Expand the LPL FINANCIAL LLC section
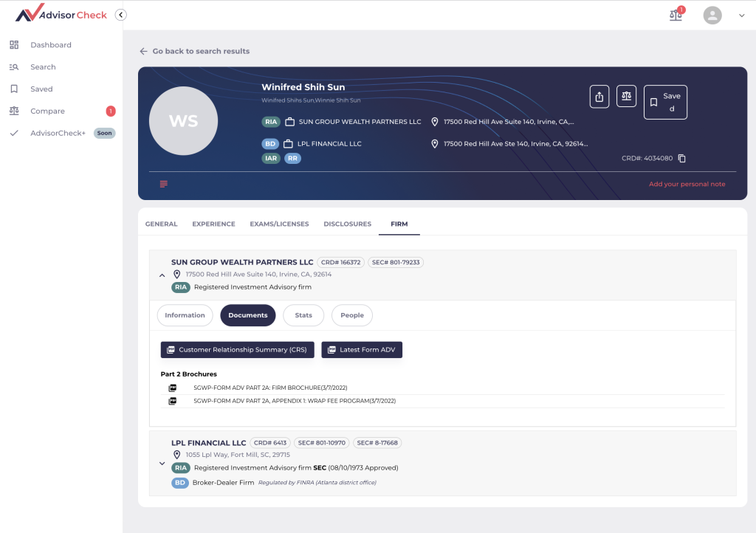Screen dimensions: 756x533 [x=162, y=464]
